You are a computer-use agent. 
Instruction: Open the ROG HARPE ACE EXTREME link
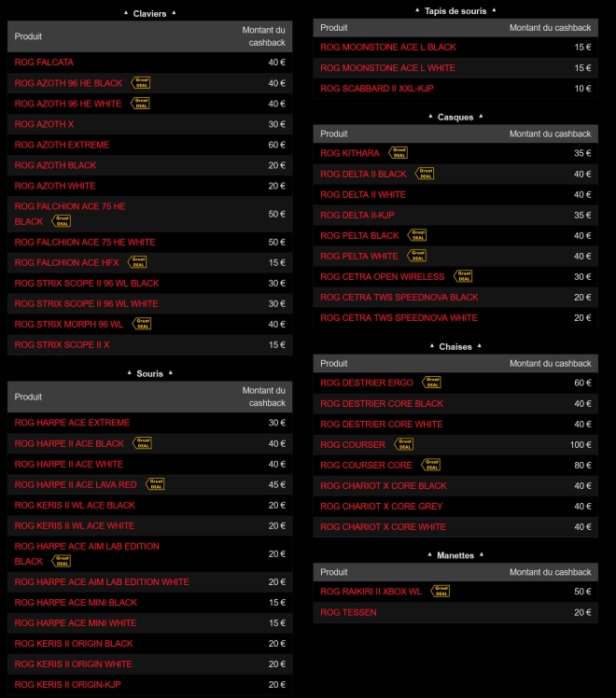pos(72,423)
